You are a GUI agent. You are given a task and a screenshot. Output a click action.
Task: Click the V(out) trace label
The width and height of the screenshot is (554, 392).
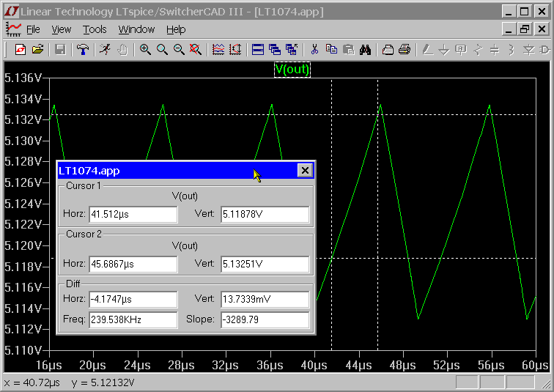pos(292,69)
